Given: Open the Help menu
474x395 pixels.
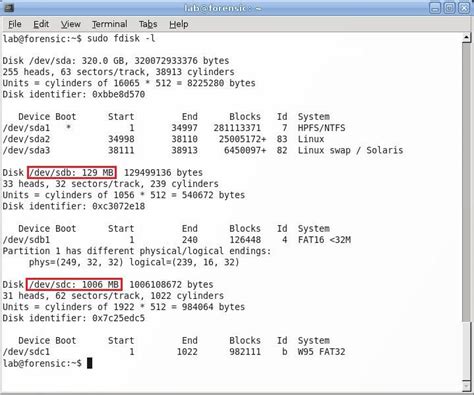Looking at the screenshot, I should [179, 24].
